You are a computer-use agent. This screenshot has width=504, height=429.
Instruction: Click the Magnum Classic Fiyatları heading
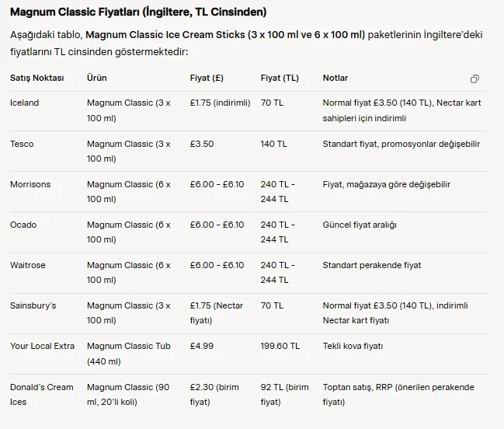click(x=137, y=12)
